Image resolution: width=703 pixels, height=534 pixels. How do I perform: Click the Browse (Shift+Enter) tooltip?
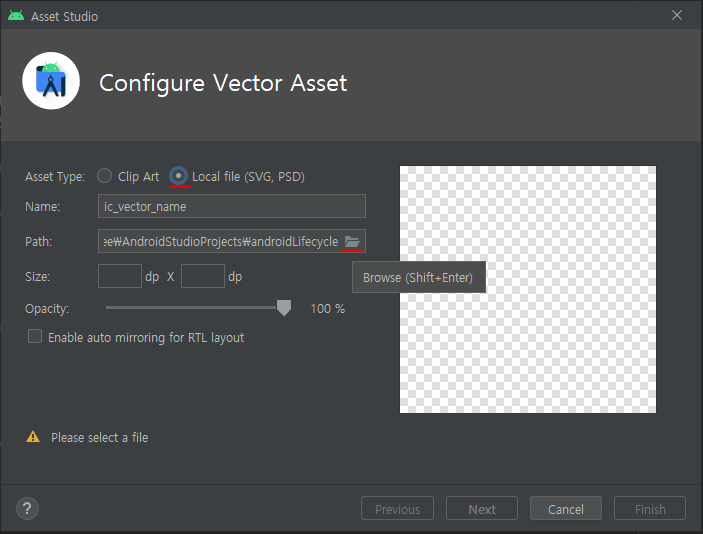419,277
